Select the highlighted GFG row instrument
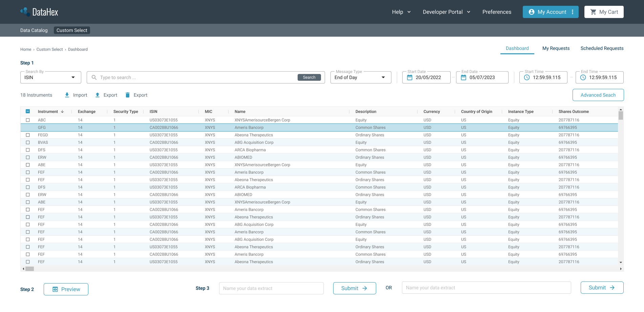Image resolution: width=644 pixels, height=312 pixels. (42, 128)
